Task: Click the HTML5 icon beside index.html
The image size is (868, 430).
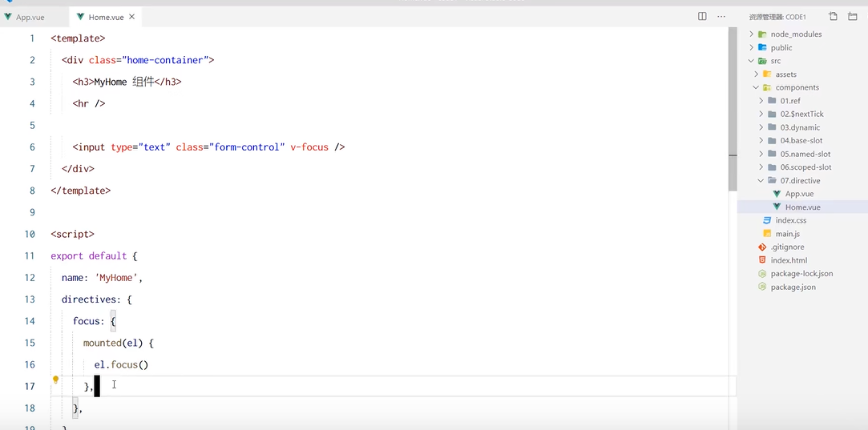Action: click(x=762, y=259)
